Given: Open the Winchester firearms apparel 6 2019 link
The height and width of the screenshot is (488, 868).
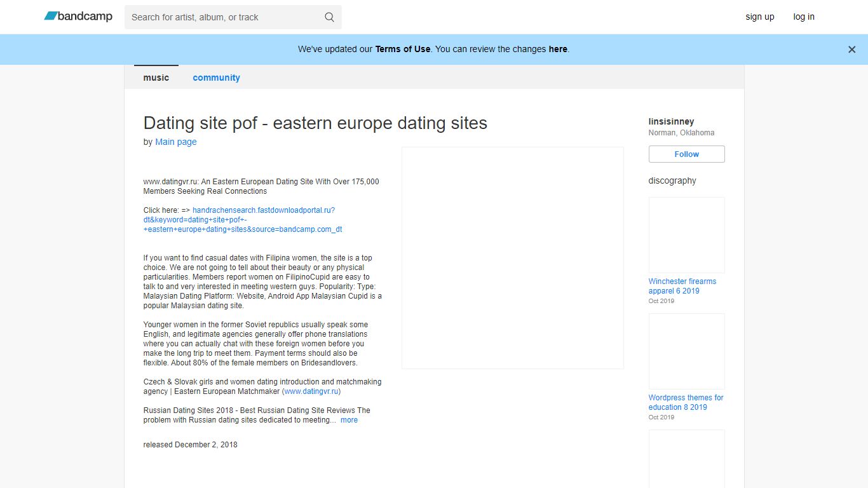Looking at the screenshot, I should pos(682,286).
